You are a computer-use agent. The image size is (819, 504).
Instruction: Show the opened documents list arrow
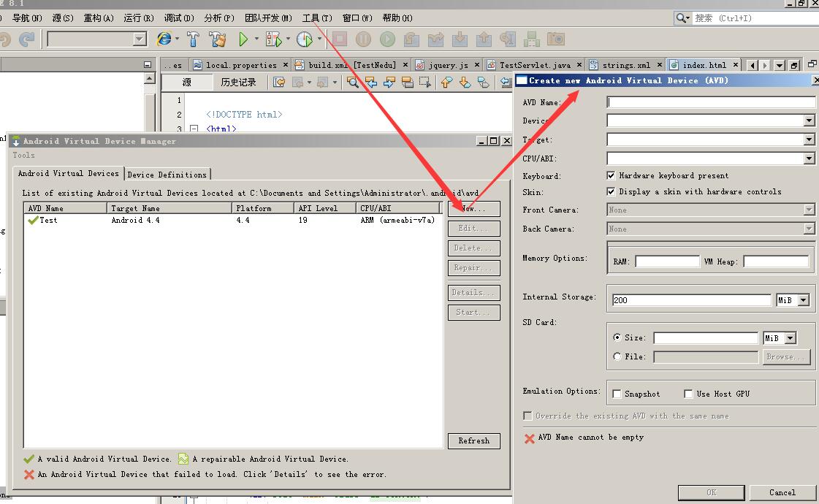coord(780,65)
